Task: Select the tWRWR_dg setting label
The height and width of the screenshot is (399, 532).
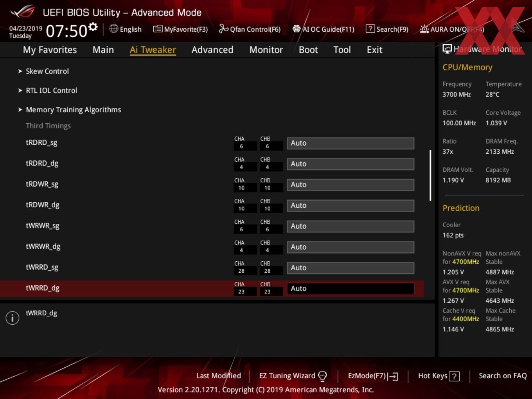Action: pyautogui.click(x=43, y=246)
